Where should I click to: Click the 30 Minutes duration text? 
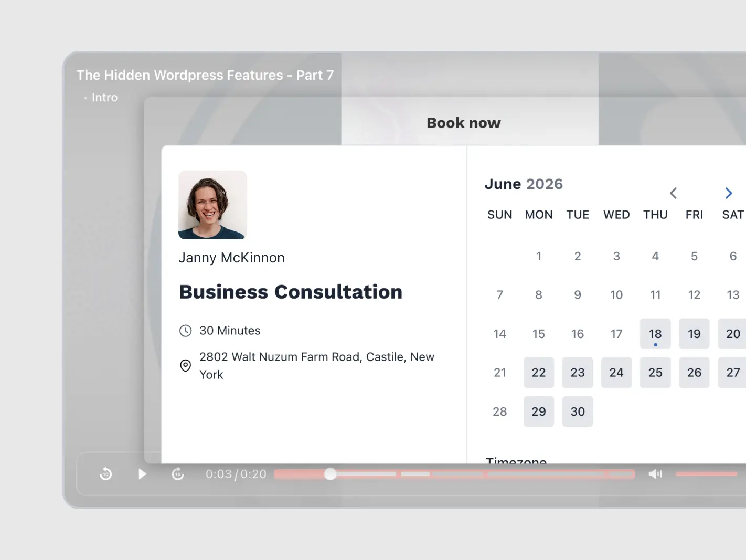230,331
